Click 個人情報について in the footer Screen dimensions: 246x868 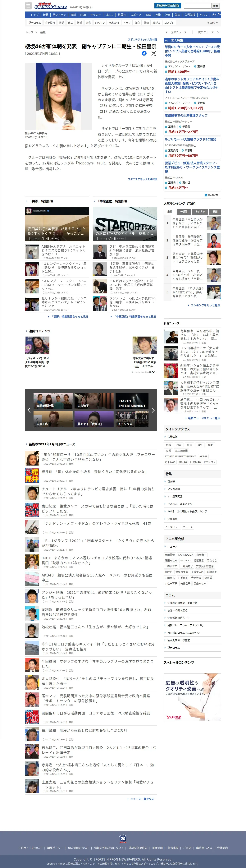pyautogui.click(x=79, y=848)
